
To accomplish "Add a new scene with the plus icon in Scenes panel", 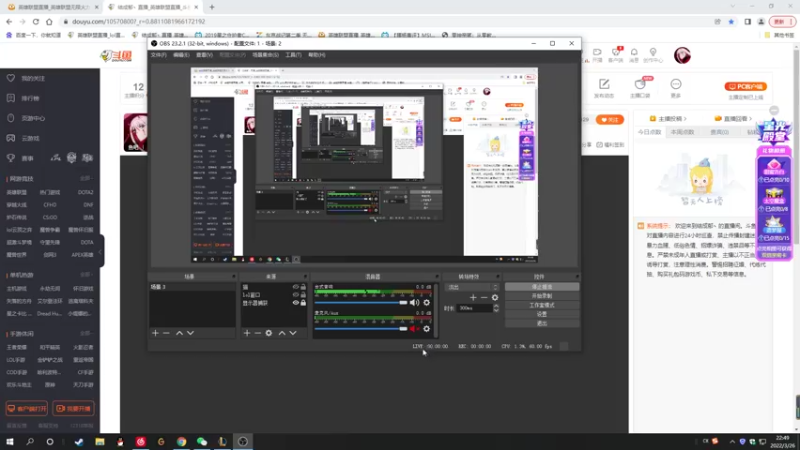I will pyautogui.click(x=156, y=333).
